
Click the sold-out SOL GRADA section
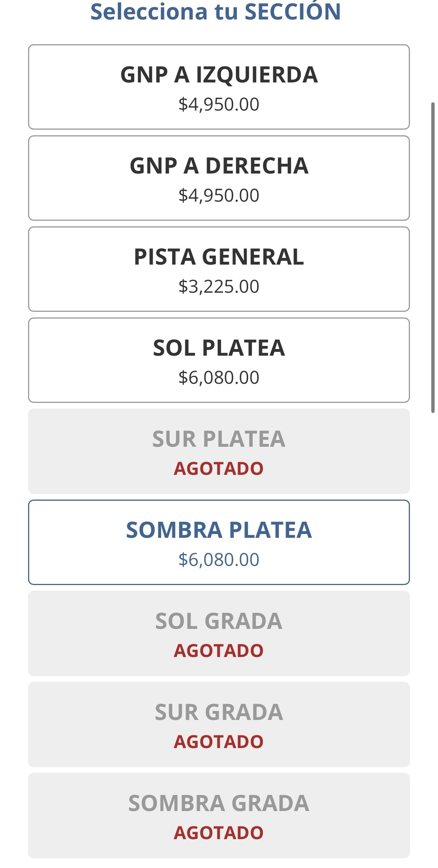[219, 621]
